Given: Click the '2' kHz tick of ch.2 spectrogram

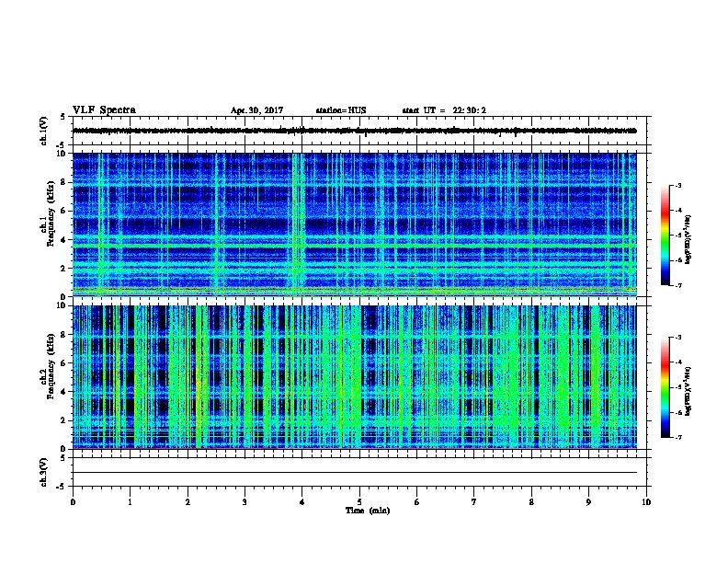Looking at the screenshot, I should point(64,420).
